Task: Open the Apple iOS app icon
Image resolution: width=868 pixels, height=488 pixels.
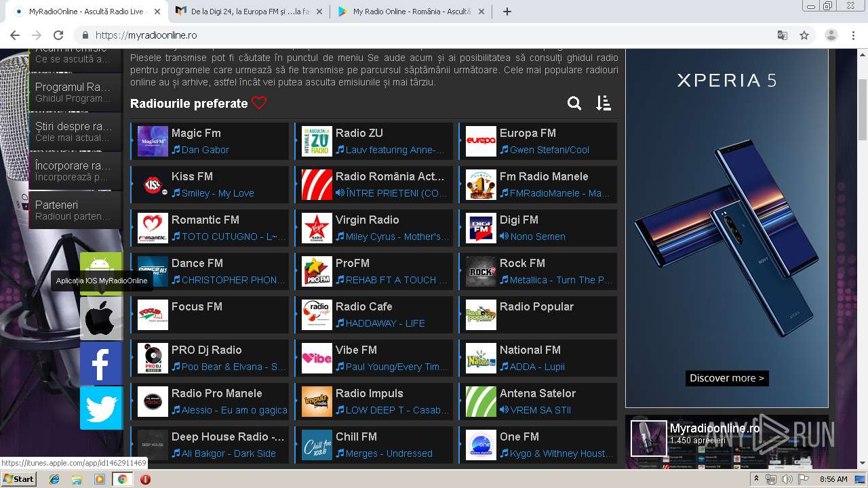Action: (x=101, y=318)
